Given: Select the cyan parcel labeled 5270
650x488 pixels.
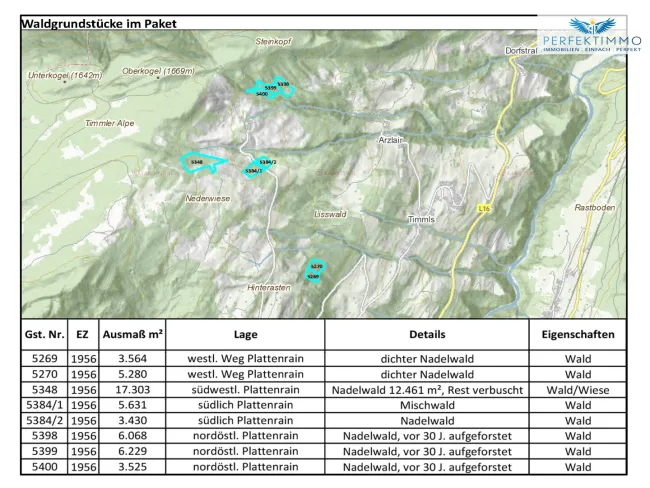Looking at the screenshot, I should [317, 266].
